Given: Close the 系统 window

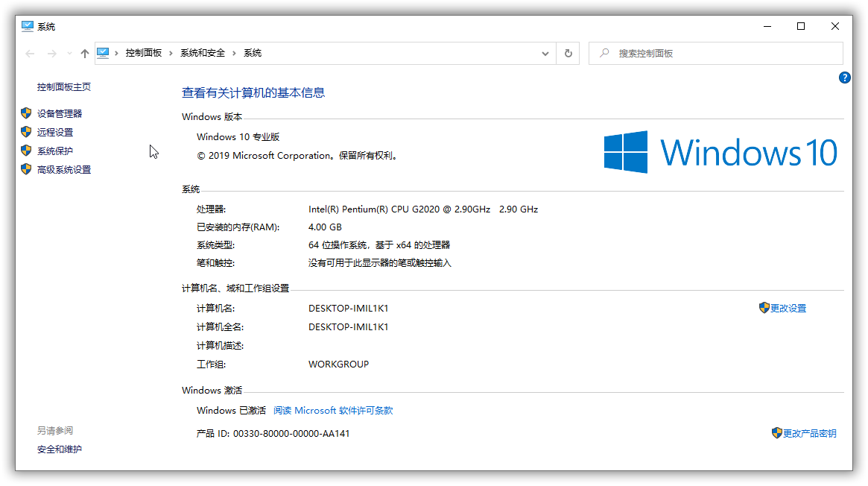Looking at the screenshot, I should 835,26.
